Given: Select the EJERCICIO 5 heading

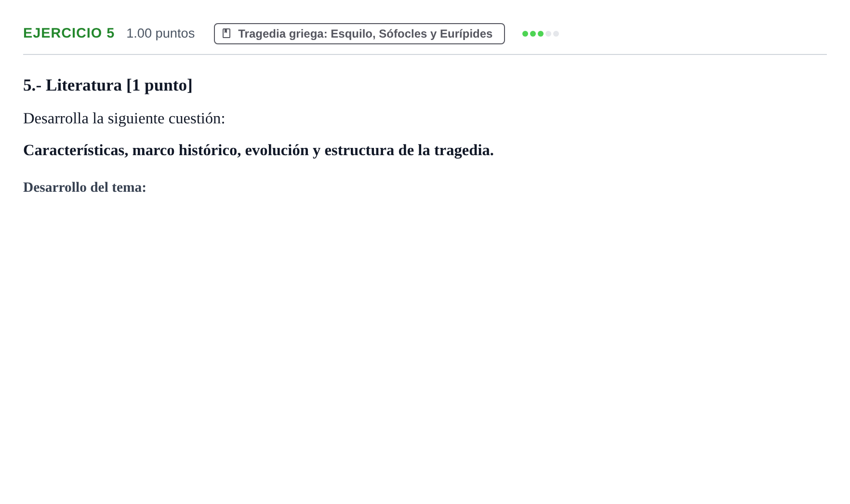Looking at the screenshot, I should [x=69, y=33].
